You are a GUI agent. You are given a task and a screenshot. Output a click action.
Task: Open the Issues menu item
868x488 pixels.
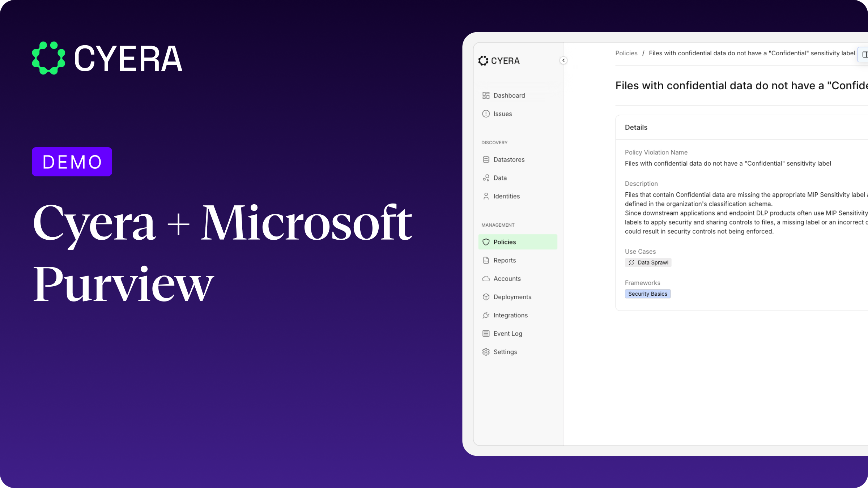pos(518,114)
